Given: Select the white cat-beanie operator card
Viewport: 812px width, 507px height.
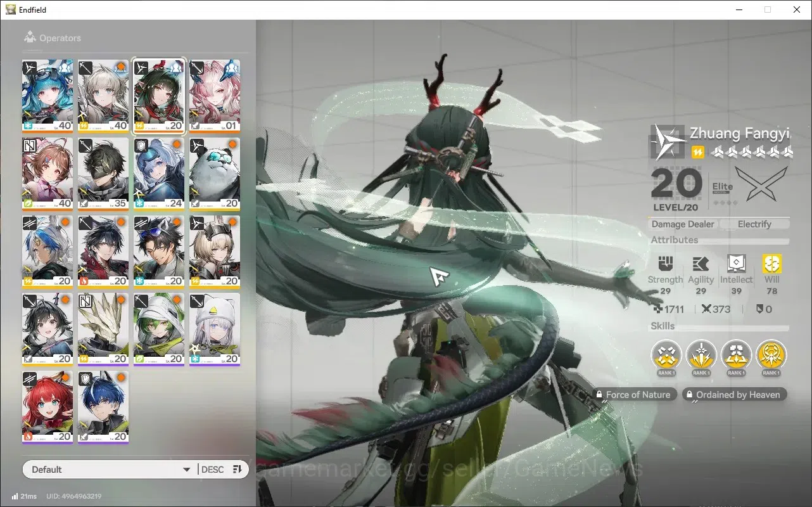Looking at the screenshot, I should (x=215, y=330).
